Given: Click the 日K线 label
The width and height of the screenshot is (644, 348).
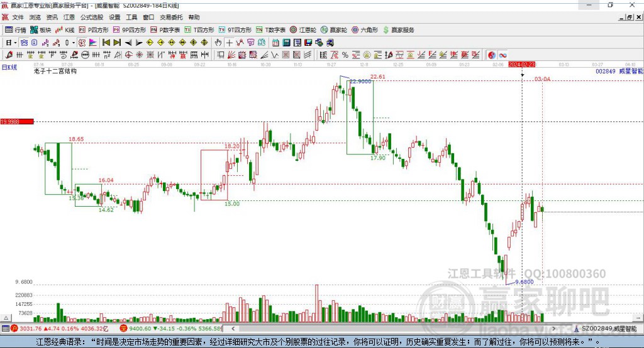Looking at the screenshot, I should 9,67.
